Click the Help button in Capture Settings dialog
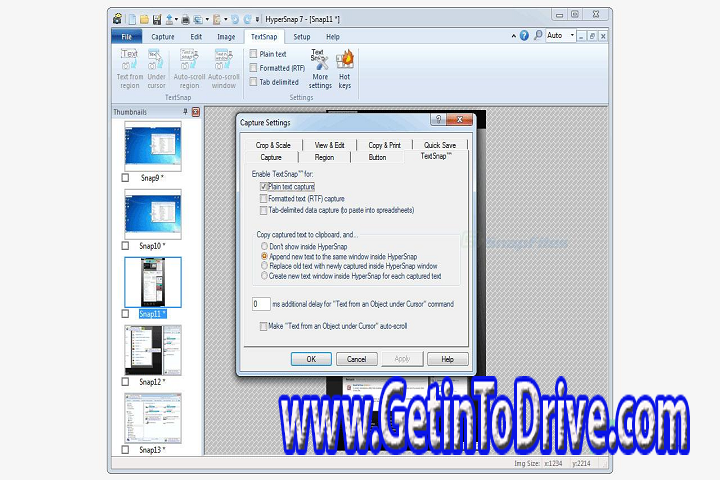Image resolution: width=720 pixels, height=480 pixels. [x=448, y=359]
